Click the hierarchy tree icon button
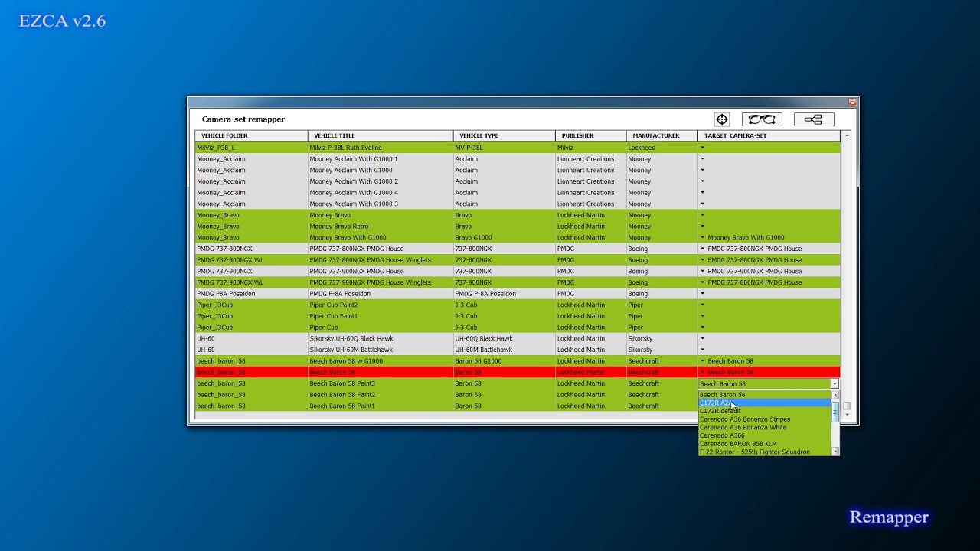 click(814, 119)
